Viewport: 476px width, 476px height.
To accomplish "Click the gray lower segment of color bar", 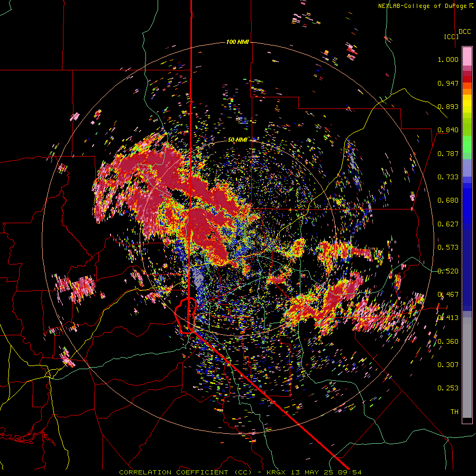I will (467, 368).
